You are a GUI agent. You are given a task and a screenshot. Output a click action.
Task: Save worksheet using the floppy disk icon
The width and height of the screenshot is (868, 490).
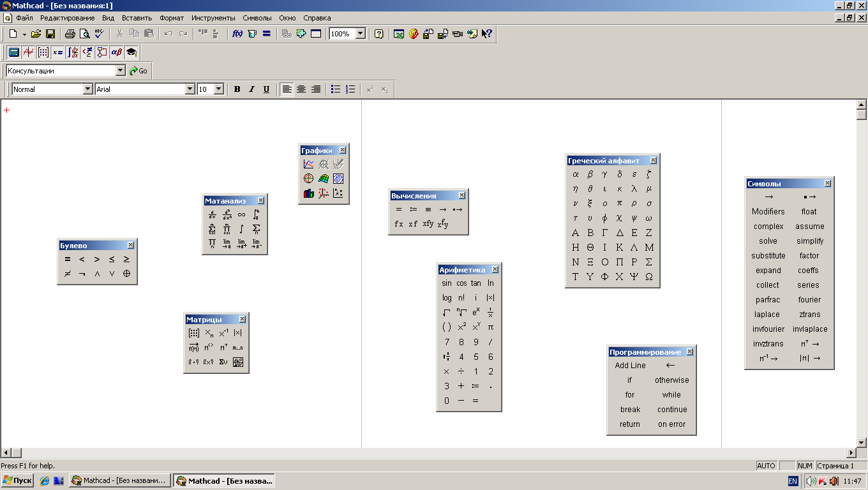pyautogui.click(x=50, y=34)
